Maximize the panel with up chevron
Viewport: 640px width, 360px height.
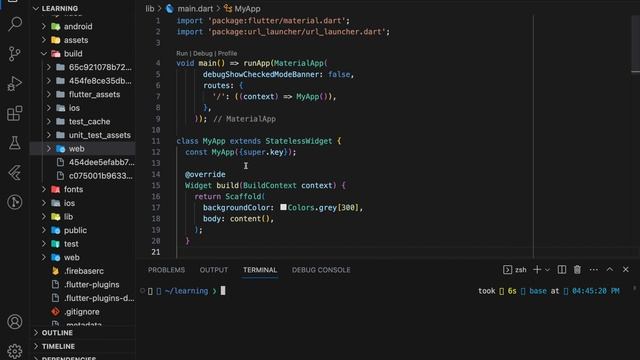click(610, 269)
